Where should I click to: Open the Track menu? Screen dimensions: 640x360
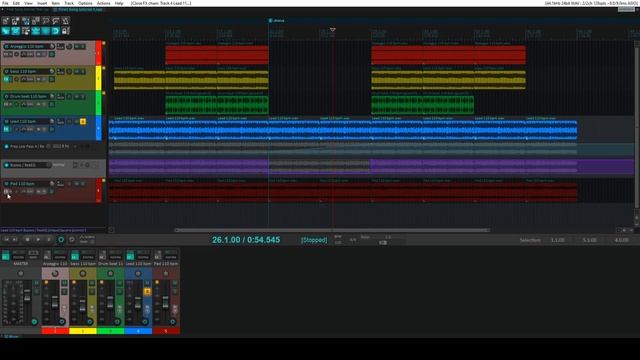click(69, 3)
